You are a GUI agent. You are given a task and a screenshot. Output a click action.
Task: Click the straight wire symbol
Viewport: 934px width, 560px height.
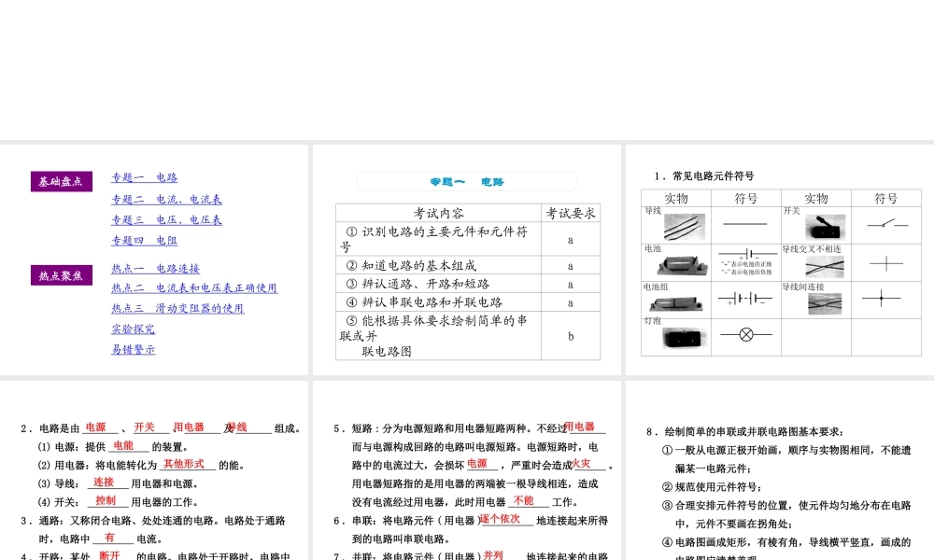tap(745, 224)
